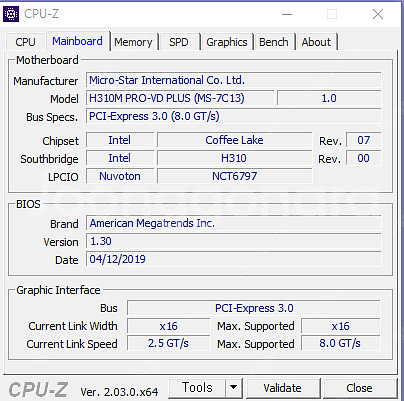The image size is (404, 401).
Task: Click version label Ver. 2.03.0.x64
Action: 119,392
